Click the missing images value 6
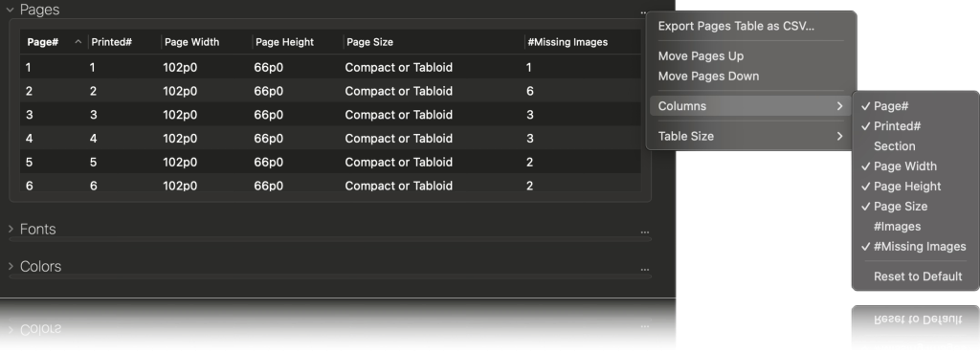Screen dimensions: 980x353 (x=530, y=91)
